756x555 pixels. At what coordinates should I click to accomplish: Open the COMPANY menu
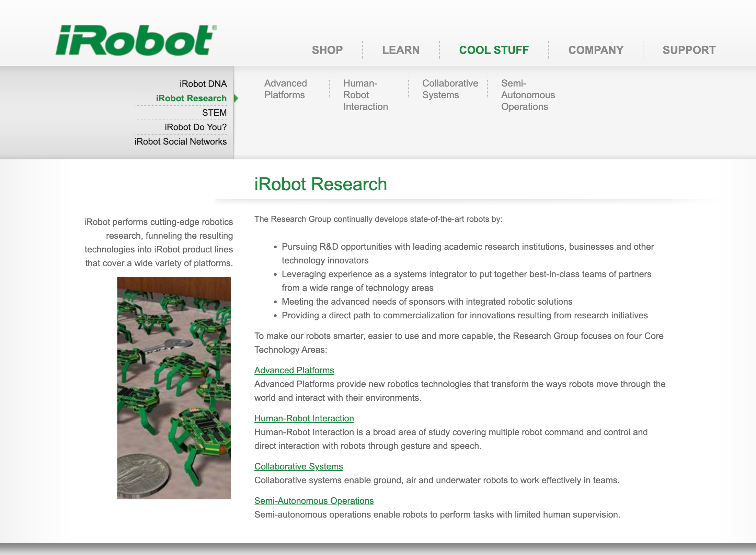(x=596, y=50)
